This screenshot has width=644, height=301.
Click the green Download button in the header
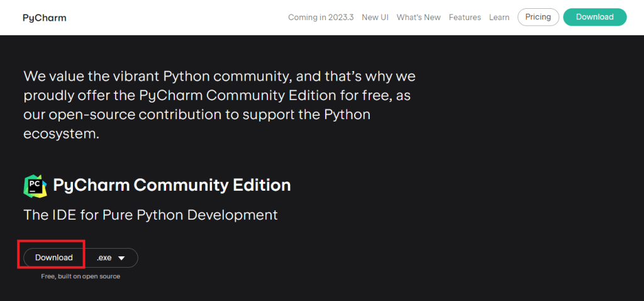point(595,17)
